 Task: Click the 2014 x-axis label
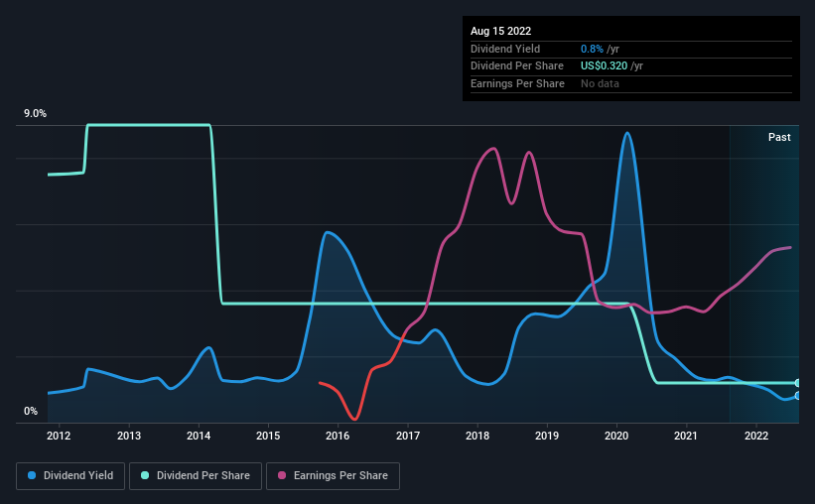199,436
